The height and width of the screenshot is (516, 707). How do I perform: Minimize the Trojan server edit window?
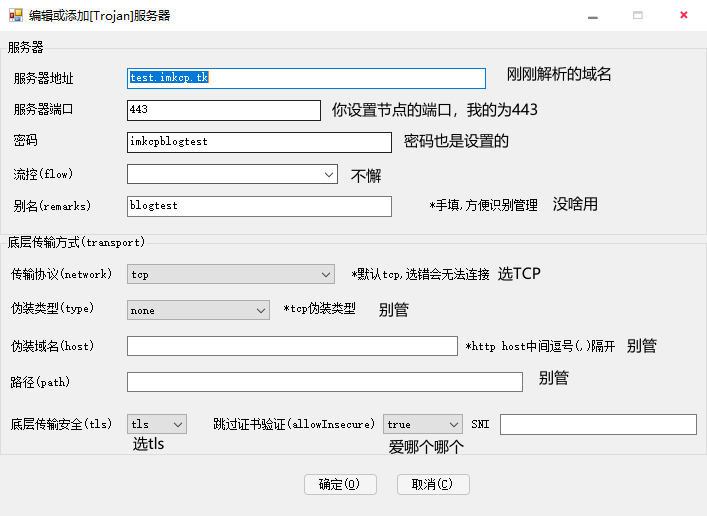pos(593,15)
